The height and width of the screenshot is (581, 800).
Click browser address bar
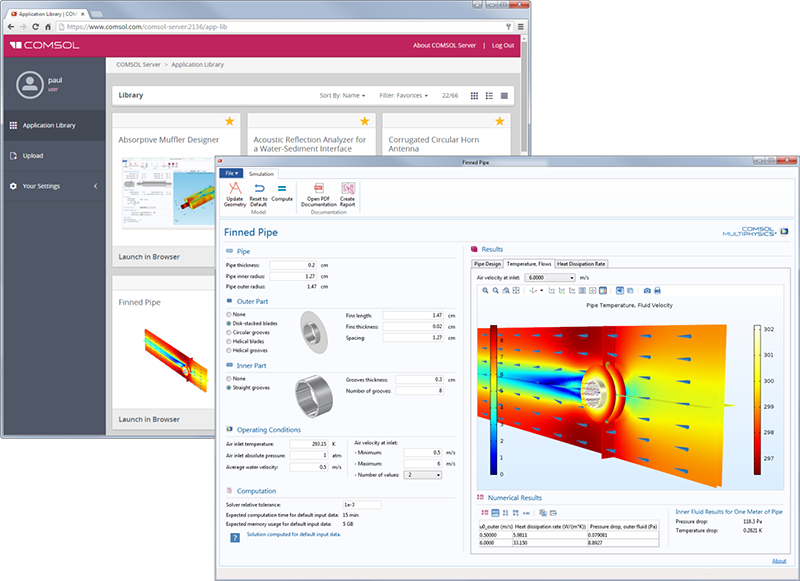click(280, 27)
